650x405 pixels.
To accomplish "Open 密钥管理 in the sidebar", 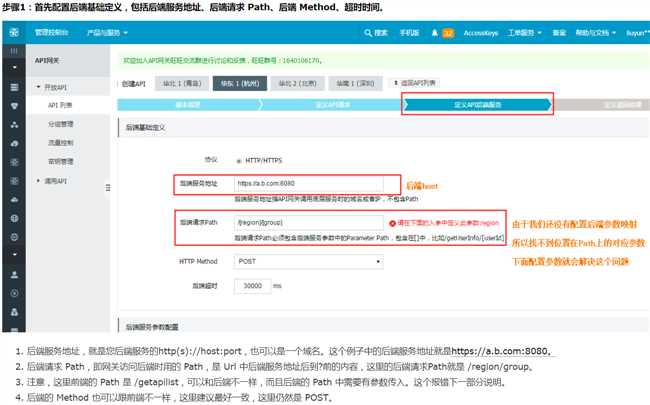I will tap(61, 161).
